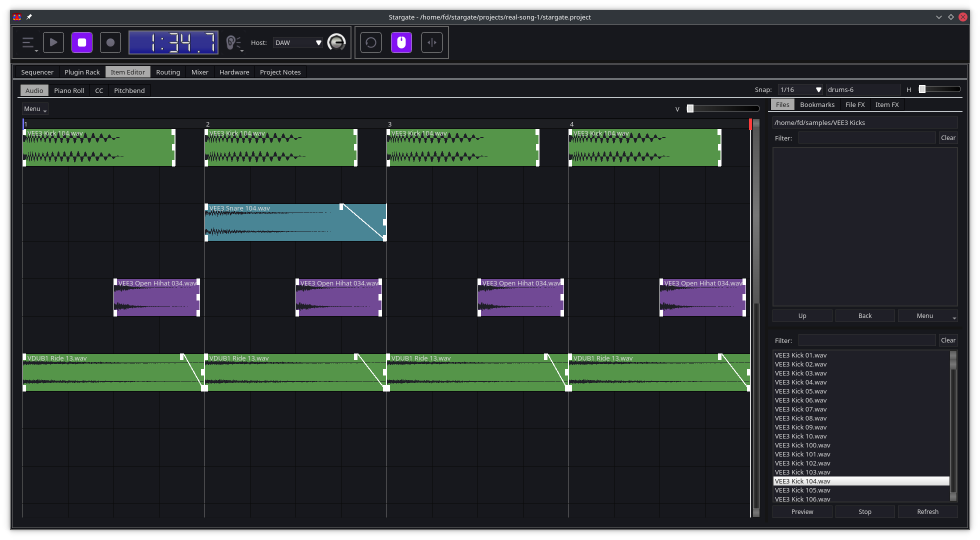Click bar 2 marker on the ruler

pos(207,124)
